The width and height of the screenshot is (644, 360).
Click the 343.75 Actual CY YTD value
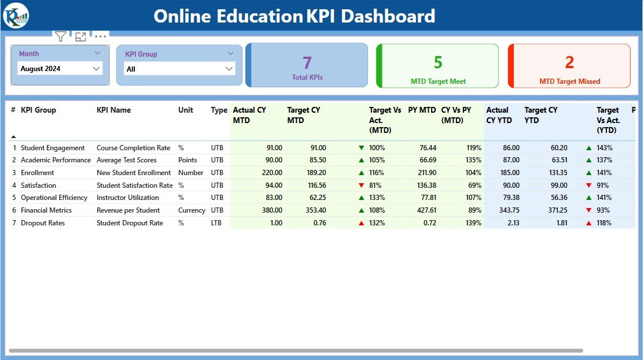pos(509,210)
